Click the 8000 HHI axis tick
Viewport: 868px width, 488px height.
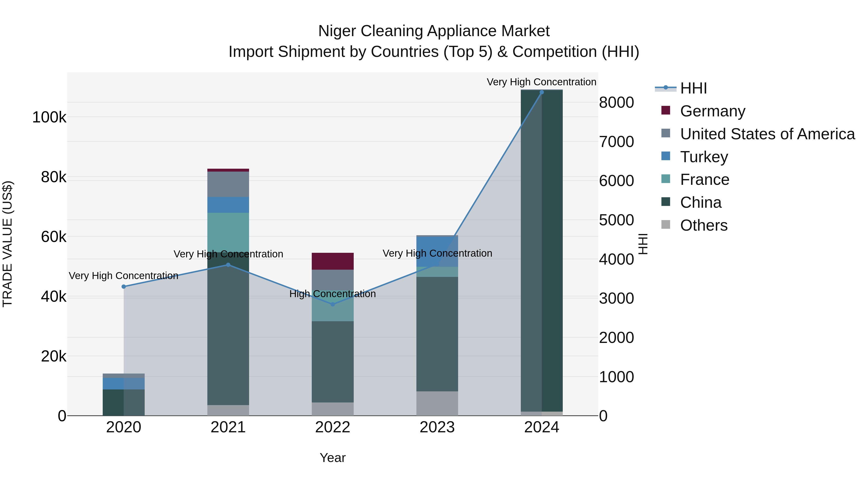[x=617, y=102]
